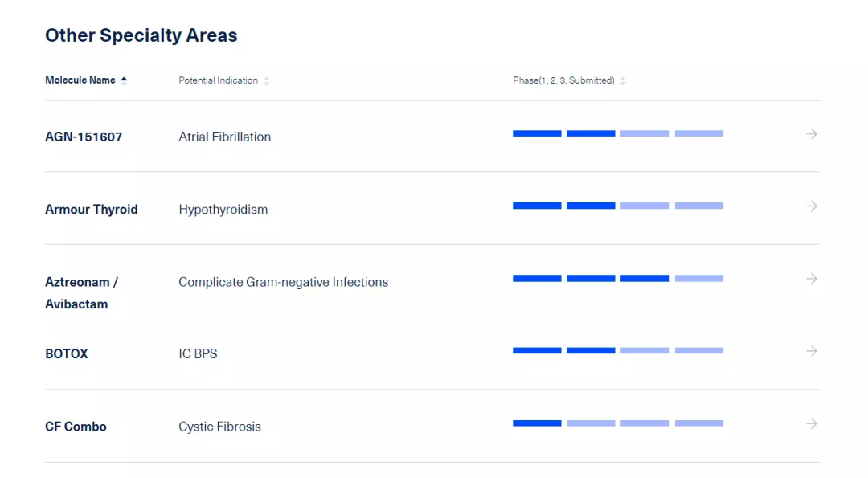Select Aztreonam / Avibactam molecule name

click(81, 292)
